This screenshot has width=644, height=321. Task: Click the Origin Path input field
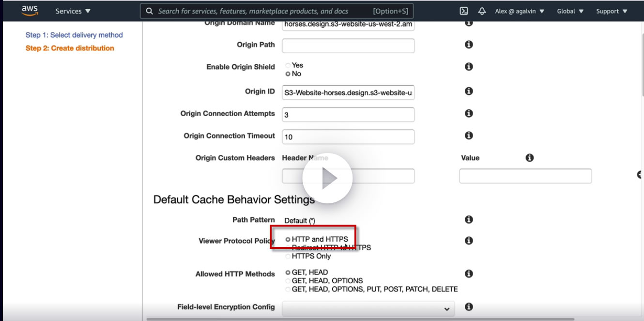(348, 46)
